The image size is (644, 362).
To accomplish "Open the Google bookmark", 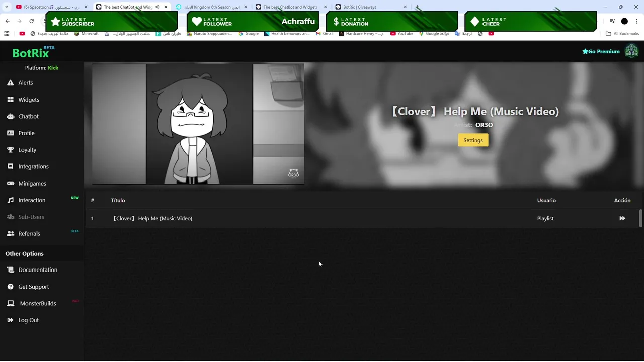I will coord(249,34).
